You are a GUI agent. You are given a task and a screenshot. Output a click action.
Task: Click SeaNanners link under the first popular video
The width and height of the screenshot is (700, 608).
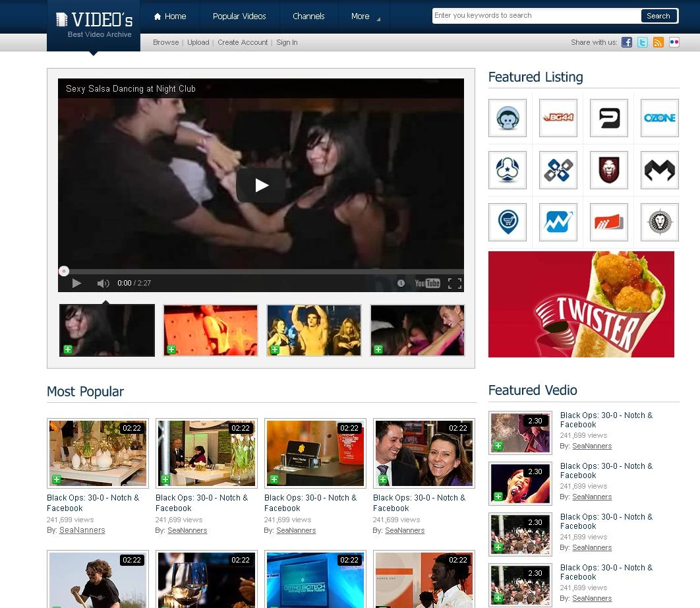(x=82, y=530)
